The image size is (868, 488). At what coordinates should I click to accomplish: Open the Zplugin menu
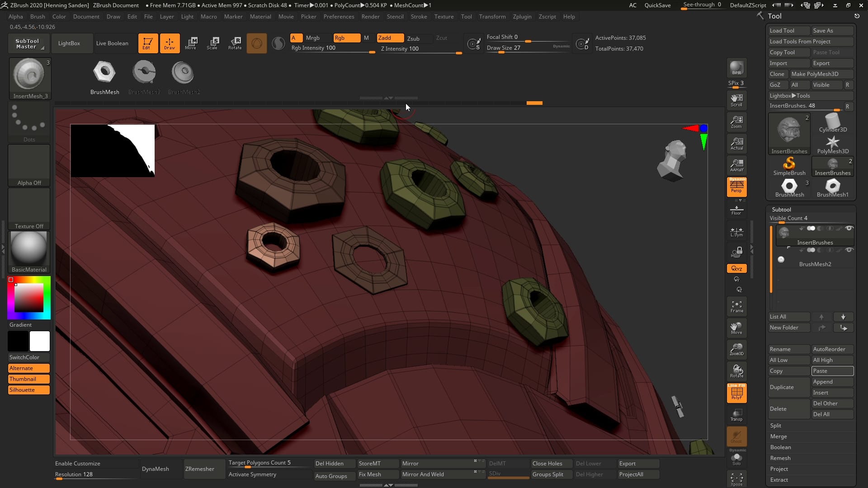point(522,16)
